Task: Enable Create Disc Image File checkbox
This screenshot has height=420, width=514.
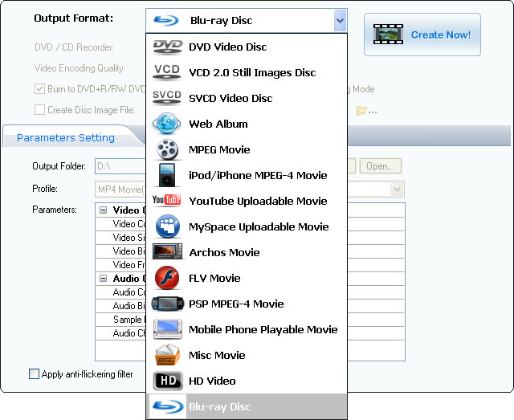Action: [39, 109]
